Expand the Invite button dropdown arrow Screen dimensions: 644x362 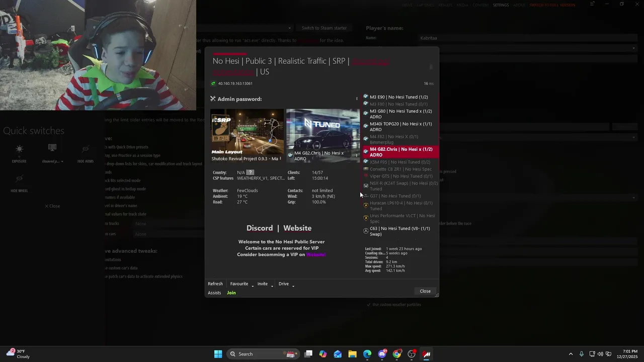[272, 285]
